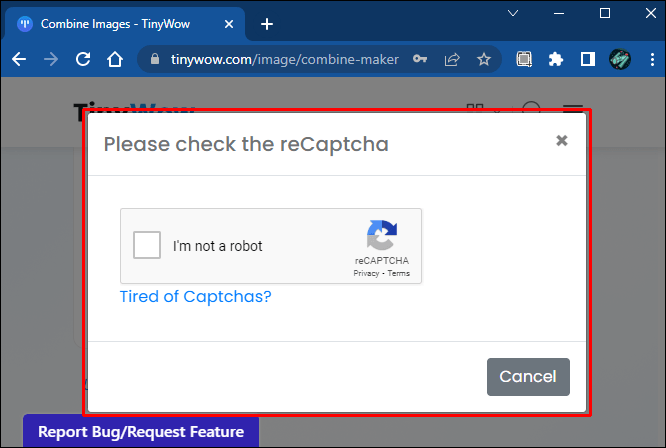Expand the tab search chevron
666x448 pixels.
[x=513, y=13]
